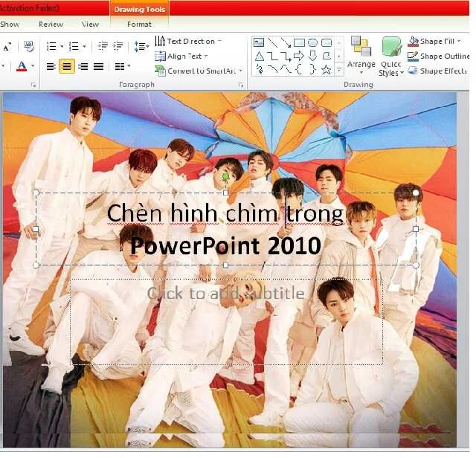Pick the Right Brace shape
Screen dimensions: 476x458
point(312,70)
